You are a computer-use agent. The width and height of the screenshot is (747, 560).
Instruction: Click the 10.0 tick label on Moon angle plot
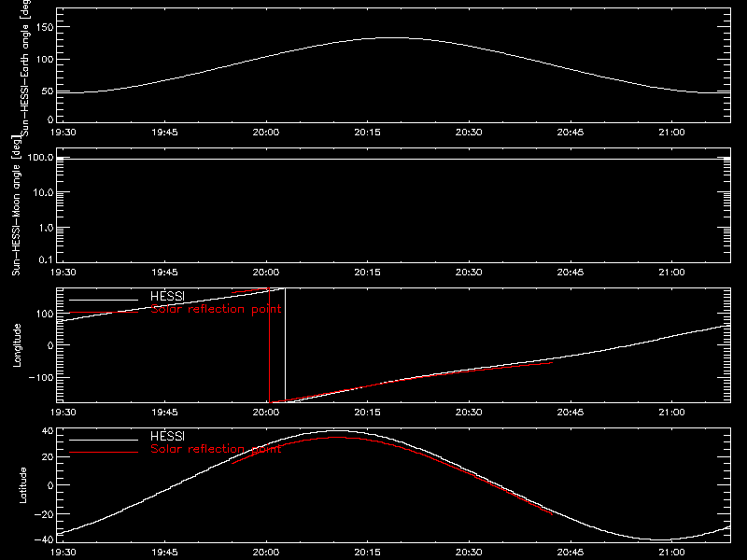(43, 192)
